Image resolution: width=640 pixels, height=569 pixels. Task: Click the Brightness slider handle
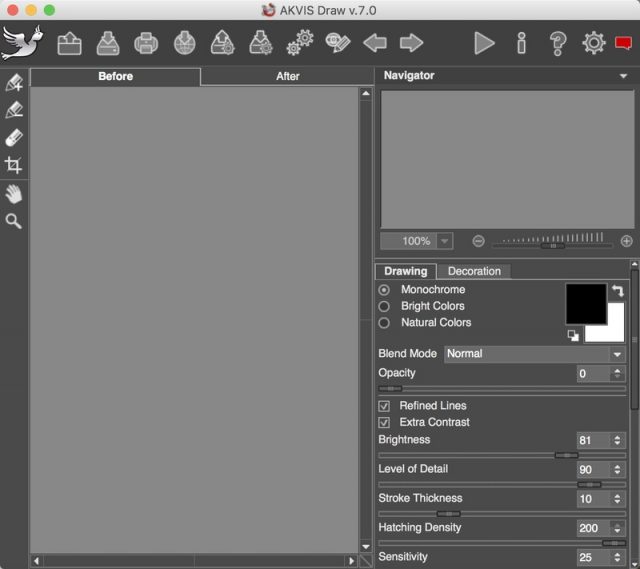(567, 455)
